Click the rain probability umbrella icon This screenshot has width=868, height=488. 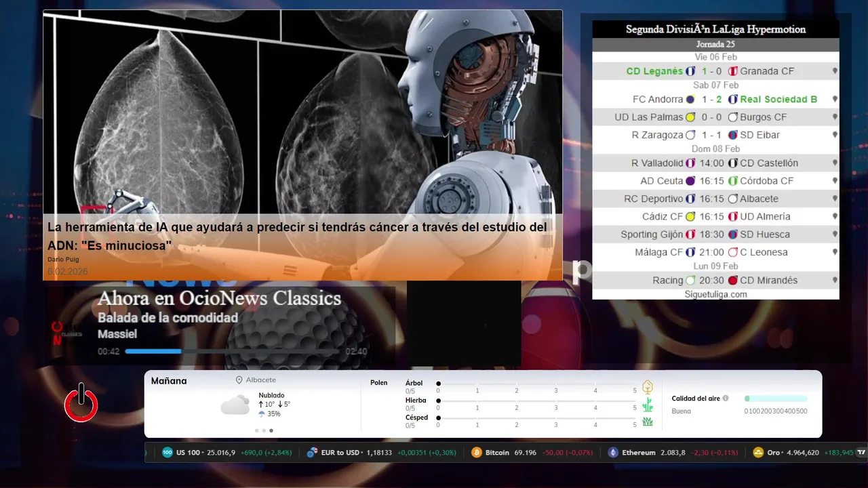click(262, 414)
